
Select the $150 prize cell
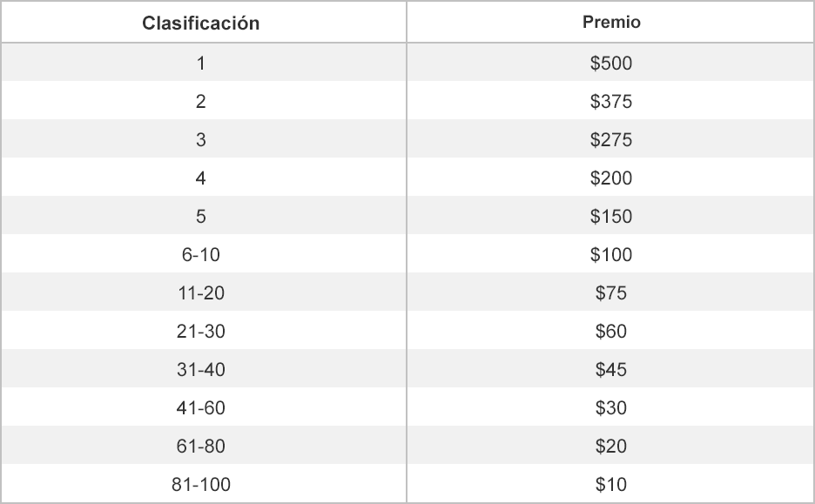(x=610, y=215)
